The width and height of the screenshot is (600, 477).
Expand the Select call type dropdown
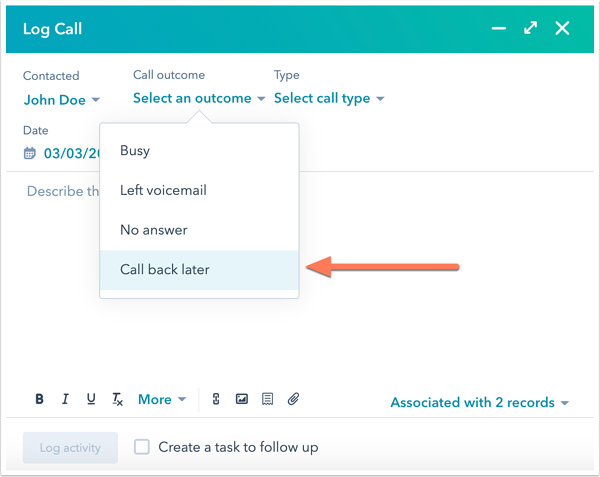329,99
